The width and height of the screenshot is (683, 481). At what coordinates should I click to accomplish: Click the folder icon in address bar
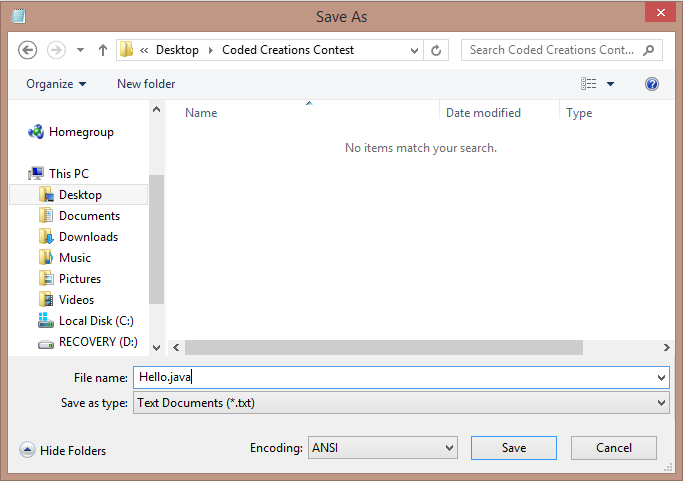pyautogui.click(x=127, y=50)
